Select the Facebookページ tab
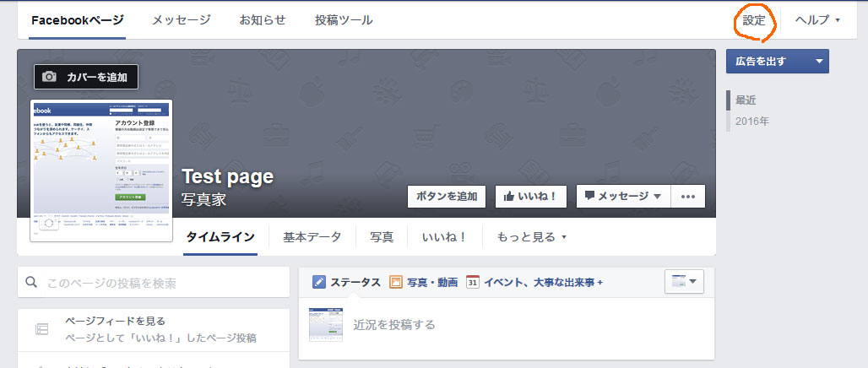The image size is (868, 368). (78, 20)
